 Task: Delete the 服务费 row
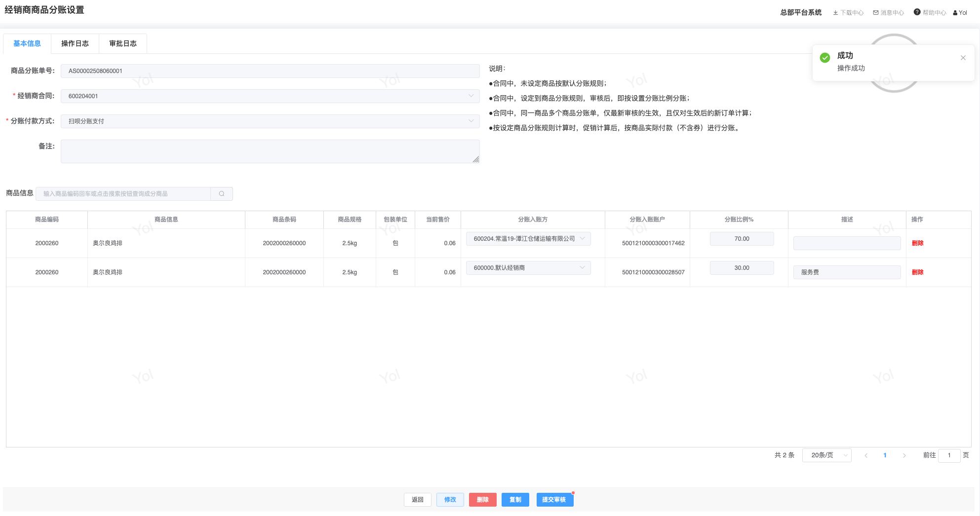tap(917, 272)
